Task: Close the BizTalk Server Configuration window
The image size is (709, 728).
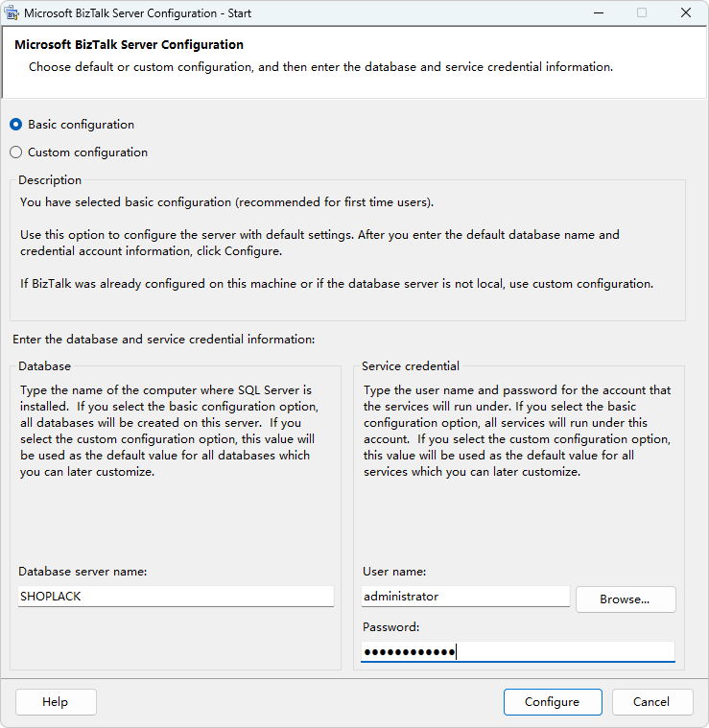Action: [x=686, y=12]
